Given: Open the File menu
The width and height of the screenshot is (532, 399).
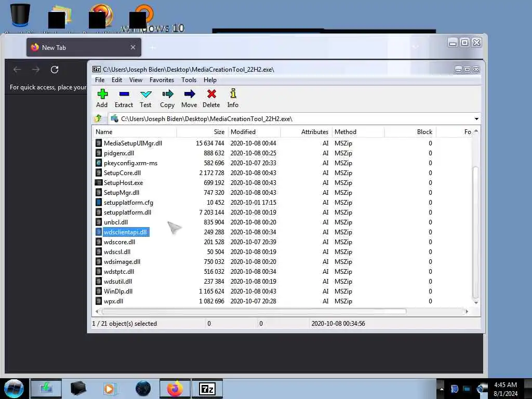Looking at the screenshot, I should 100,80.
